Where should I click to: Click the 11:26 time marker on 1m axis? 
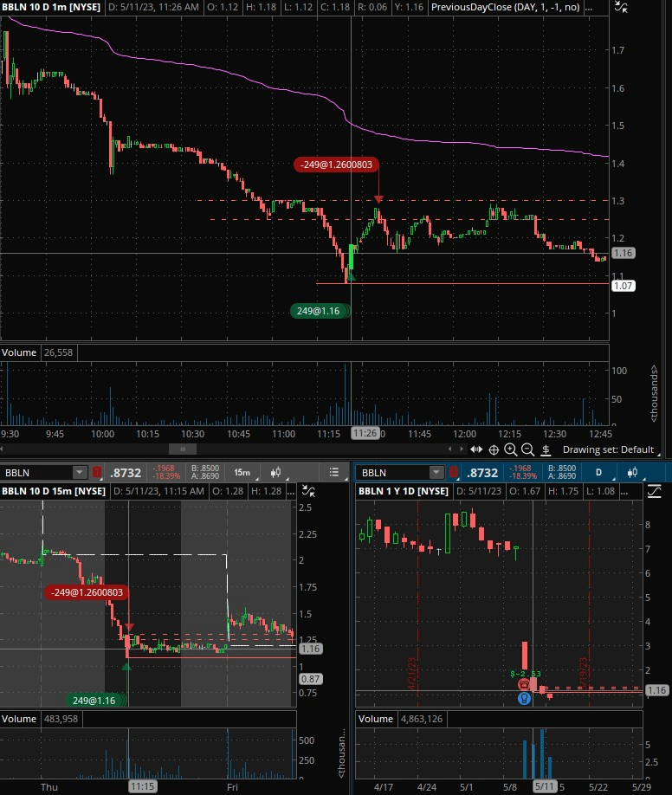click(365, 434)
